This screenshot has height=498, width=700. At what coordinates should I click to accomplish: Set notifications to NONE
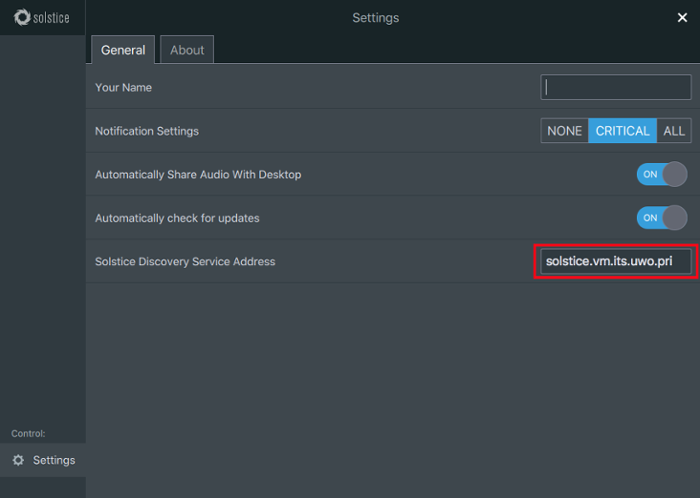564,131
